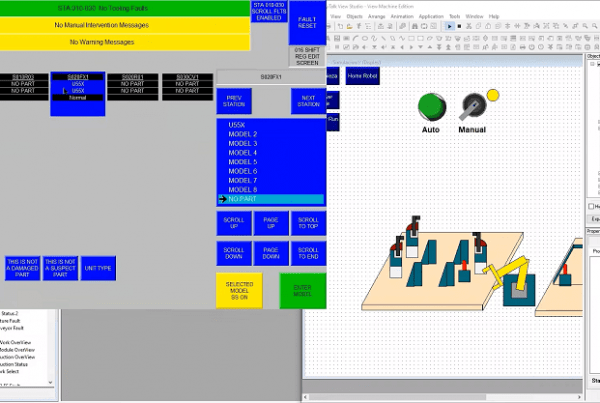The width and height of the screenshot is (600, 403).
Task: Click the No Manual Intervention Messages banner
Action: point(125,25)
